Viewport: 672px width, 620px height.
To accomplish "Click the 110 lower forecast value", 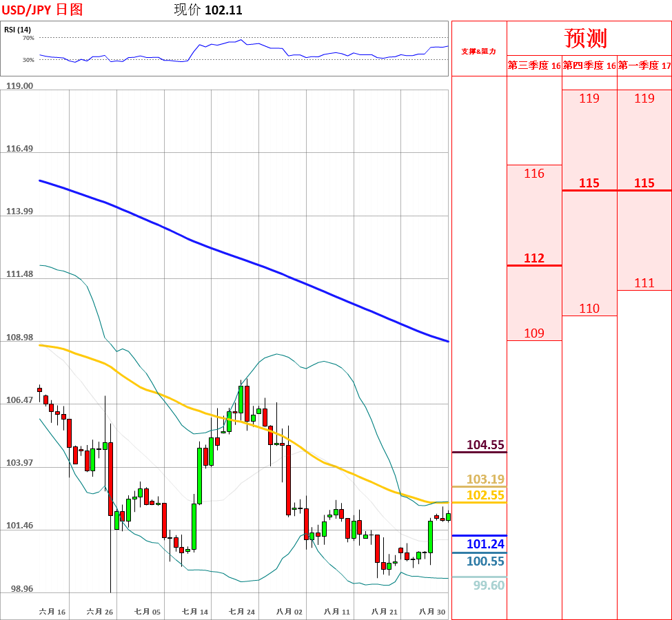I will (589, 309).
